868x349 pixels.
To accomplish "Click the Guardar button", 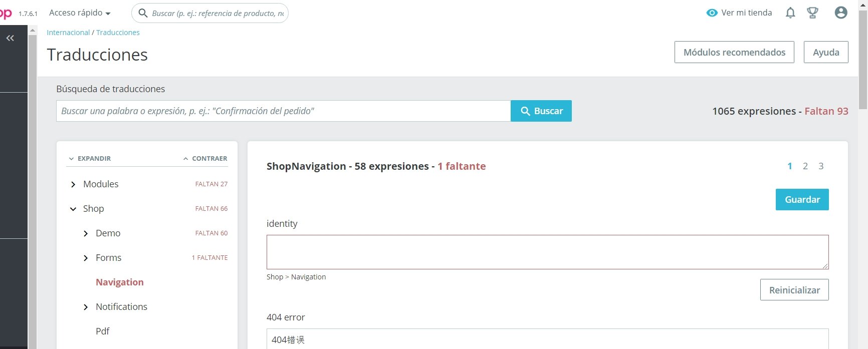I will pos(802,199).
